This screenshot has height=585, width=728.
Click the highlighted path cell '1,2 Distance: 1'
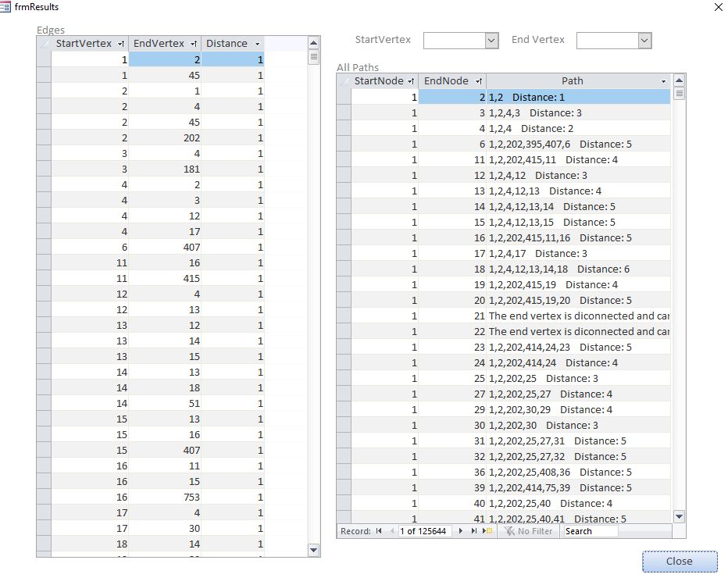point(578,97)
